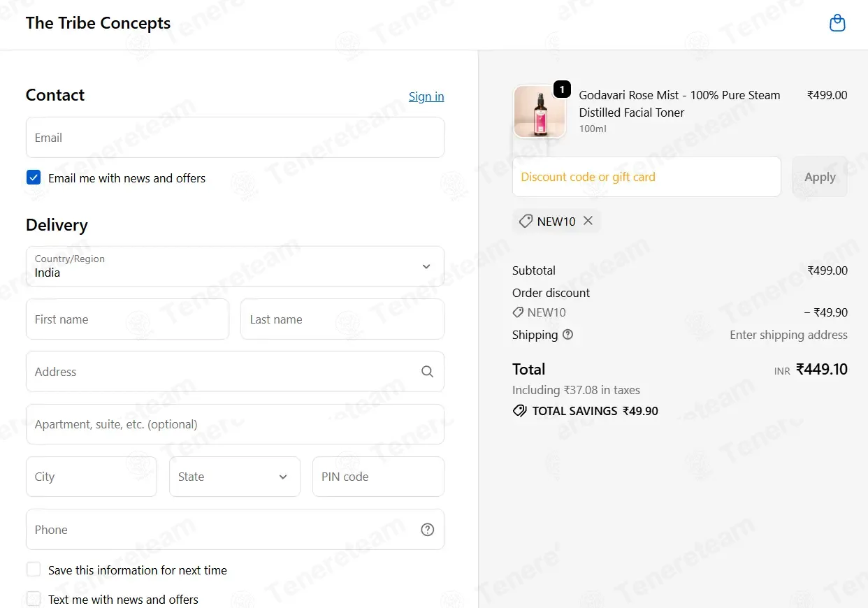Click the product price ₹499.00 beside item

click(x=827, y=95)
